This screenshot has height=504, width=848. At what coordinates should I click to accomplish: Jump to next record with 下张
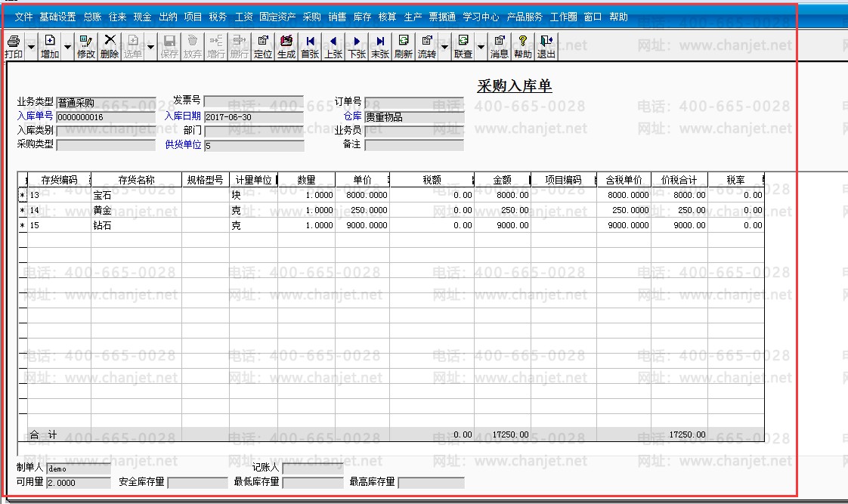pyautogui.click(x=357, y=46)
